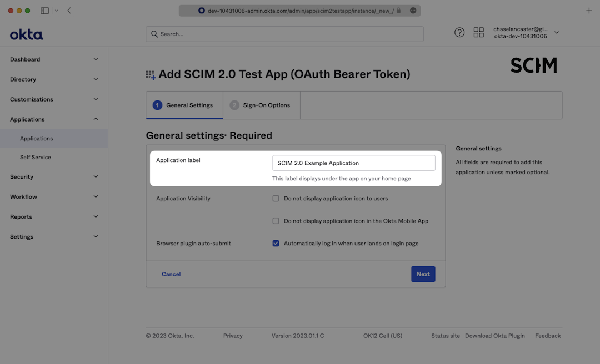Click the Okta logo
Viewport: 600px width, 364px height.
26,34
